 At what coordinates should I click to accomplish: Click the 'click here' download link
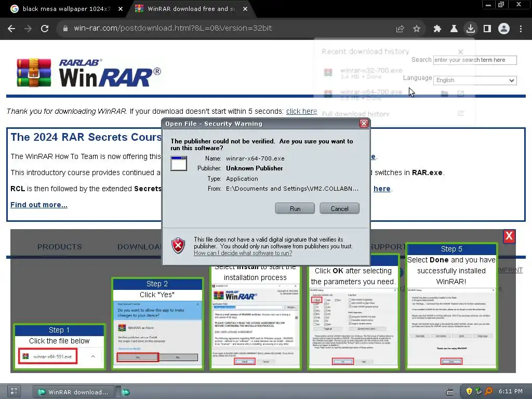pos(302,111)
